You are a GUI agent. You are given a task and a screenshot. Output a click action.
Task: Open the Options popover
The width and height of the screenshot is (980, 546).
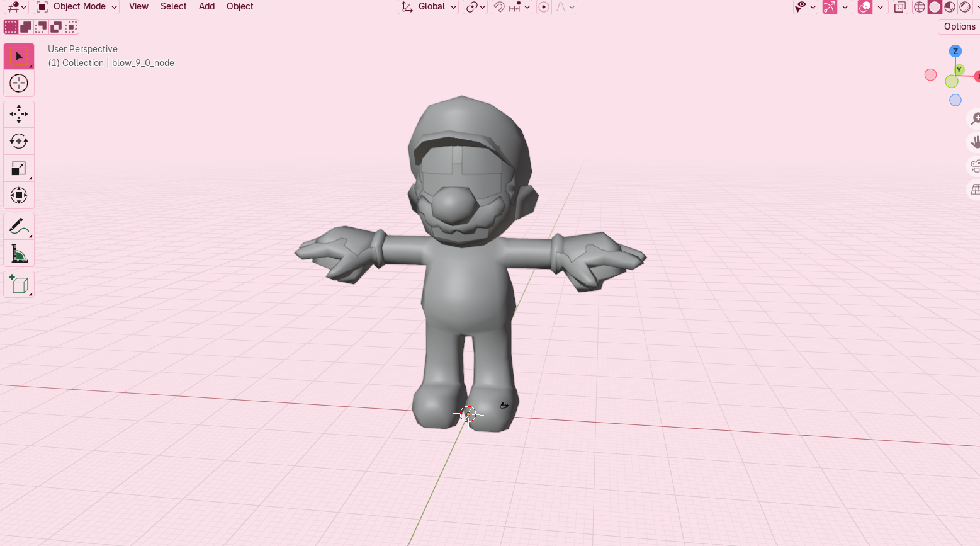click(x=959, y=26)
